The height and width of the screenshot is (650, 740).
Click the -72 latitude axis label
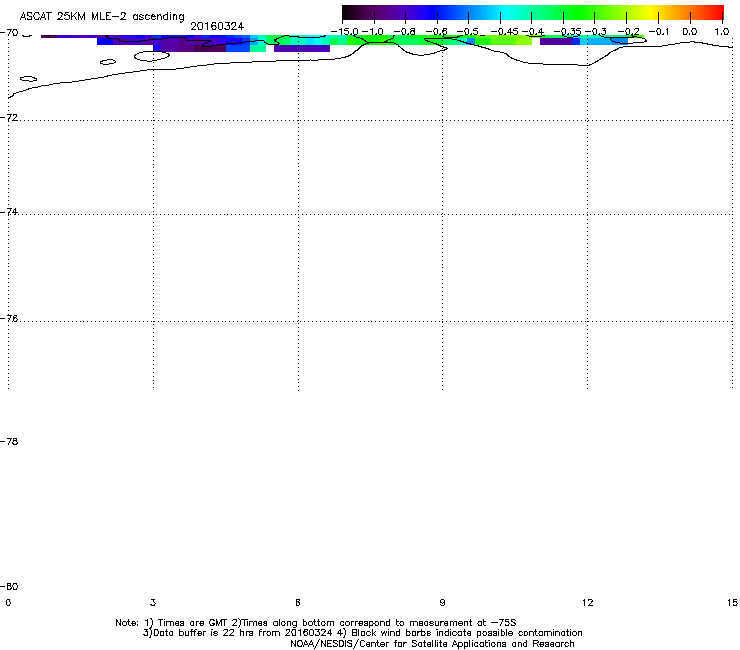[9, 118]
